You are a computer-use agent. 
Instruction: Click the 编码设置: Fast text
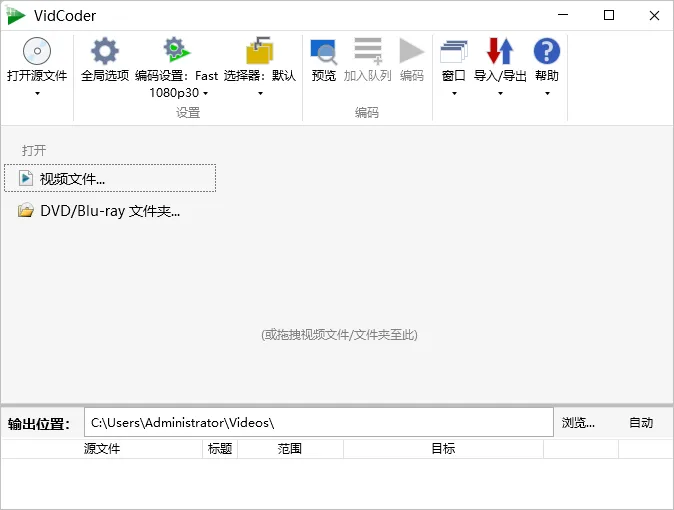tap(176, 76)
